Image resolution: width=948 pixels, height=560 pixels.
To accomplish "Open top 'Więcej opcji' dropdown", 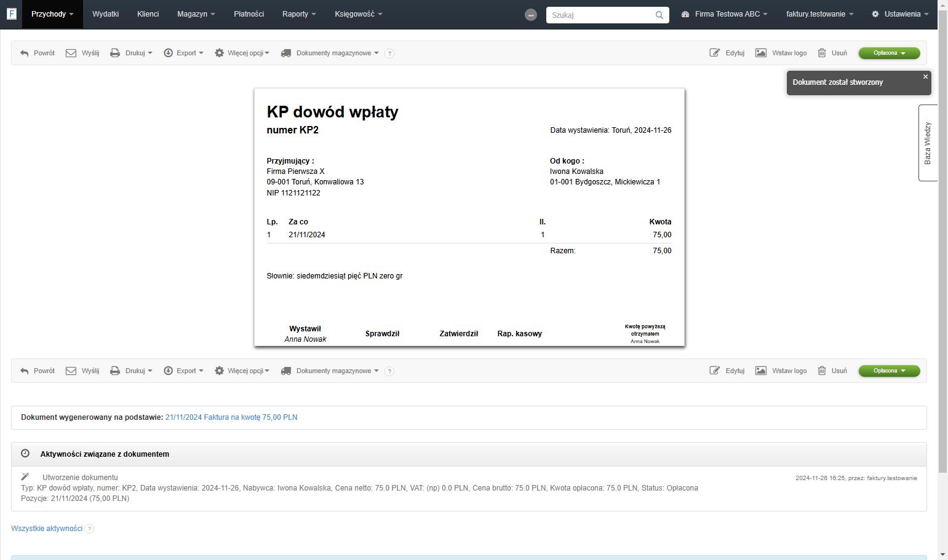I will (x=242, y=53).
